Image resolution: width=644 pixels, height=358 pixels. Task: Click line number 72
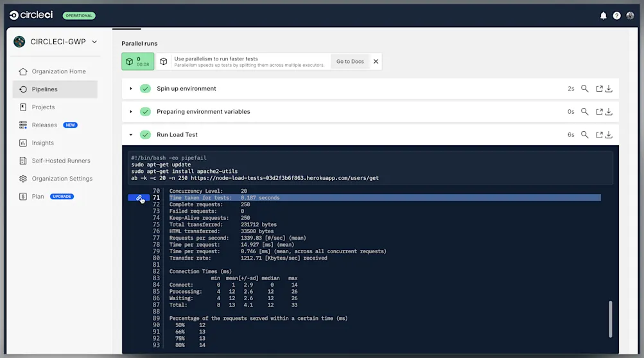click(156, 204)
